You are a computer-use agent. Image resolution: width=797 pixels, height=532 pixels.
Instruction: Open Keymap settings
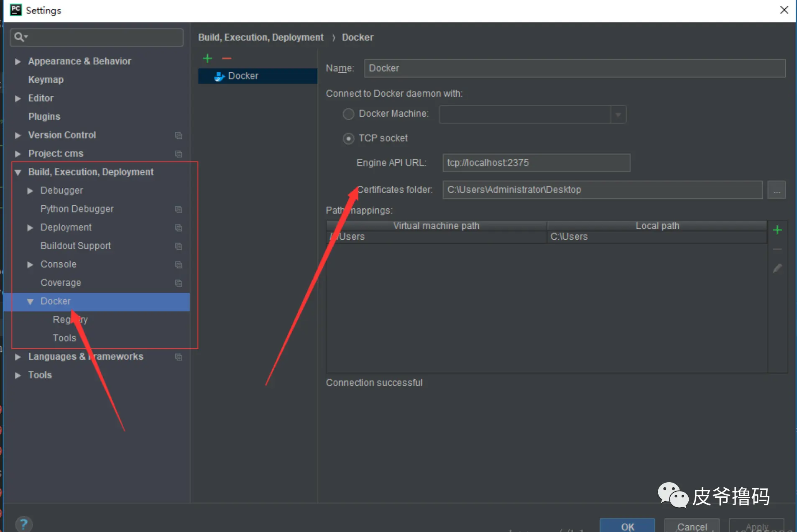(46, 80)
